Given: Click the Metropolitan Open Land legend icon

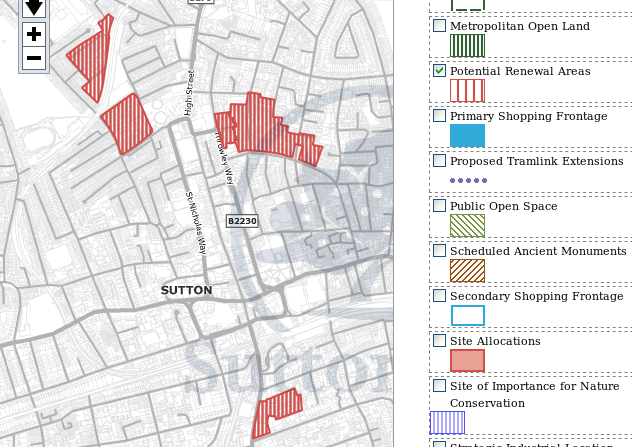Looking at the screenshot, I should pyautogui.click(x=467, y=46).
